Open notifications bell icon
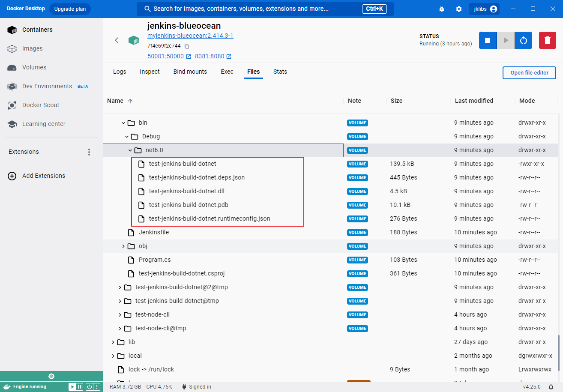 click(551, 387)
